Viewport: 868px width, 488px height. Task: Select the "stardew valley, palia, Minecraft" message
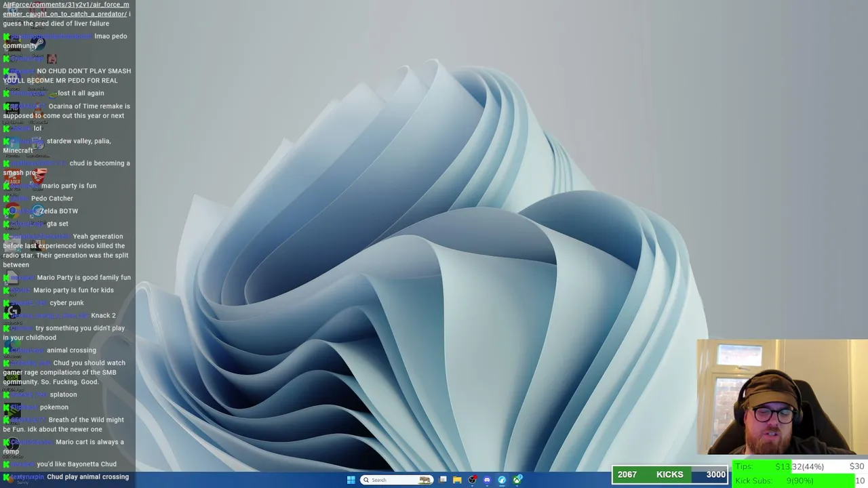(57, 146)
